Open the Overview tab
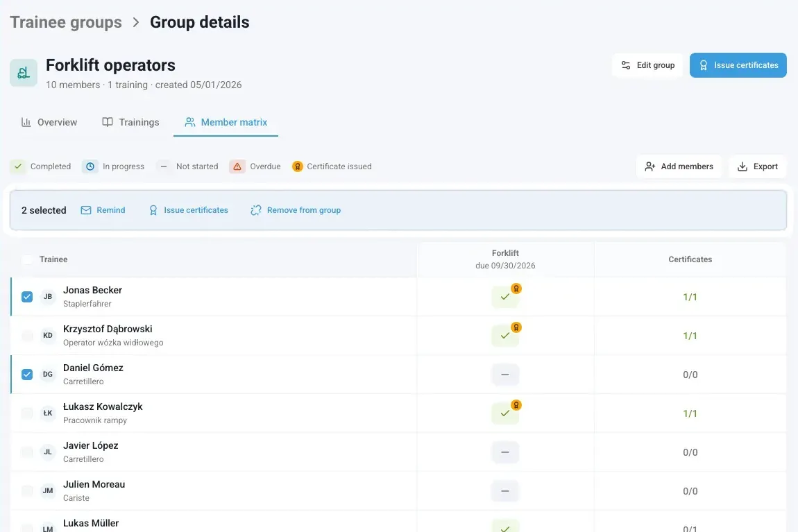The width and height of the screenshot is (798, 532). tap(49, 122)
